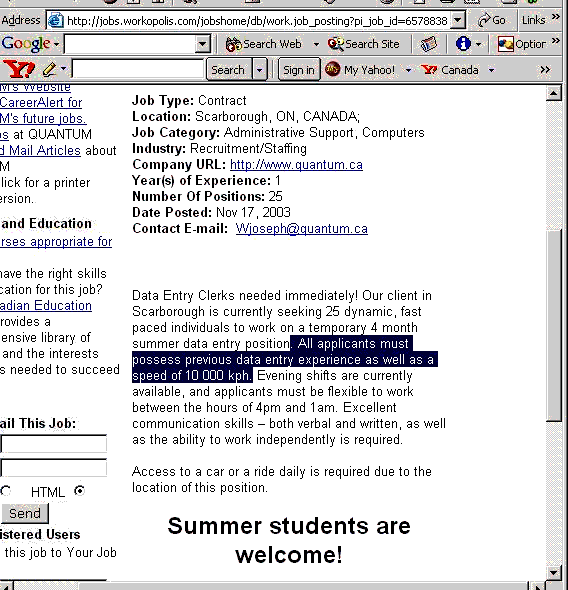The height and width of the screenshot is (590, 568).
Task: Open the My Yahoo! dropdown arrow
Action: (408, 70)
